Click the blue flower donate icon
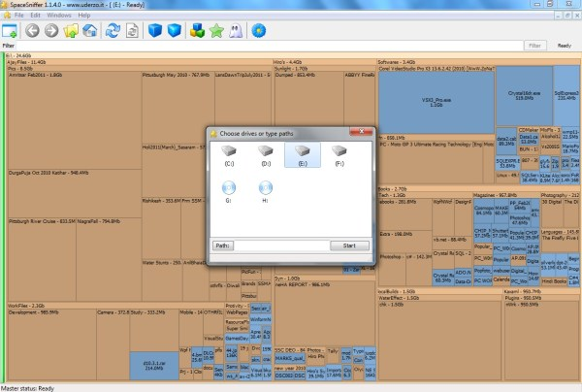 click(259, 31)
